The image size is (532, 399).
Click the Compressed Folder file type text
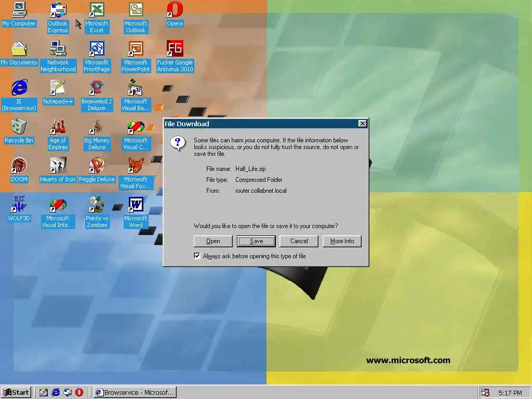(259, 180)
